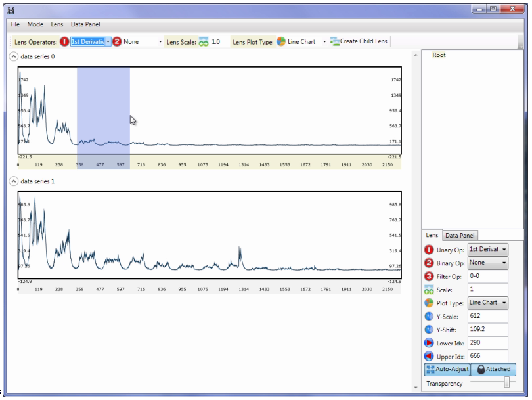Close the application window
Viewport: 532px width, 400px height.
tap(512, 9)
